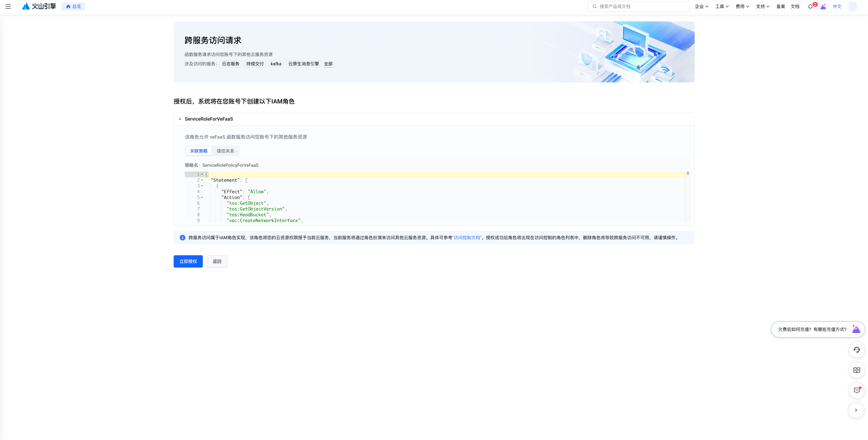Open the hamburger navigation menu
This screenshot has height=440, width=868.
tap(8, 6)
